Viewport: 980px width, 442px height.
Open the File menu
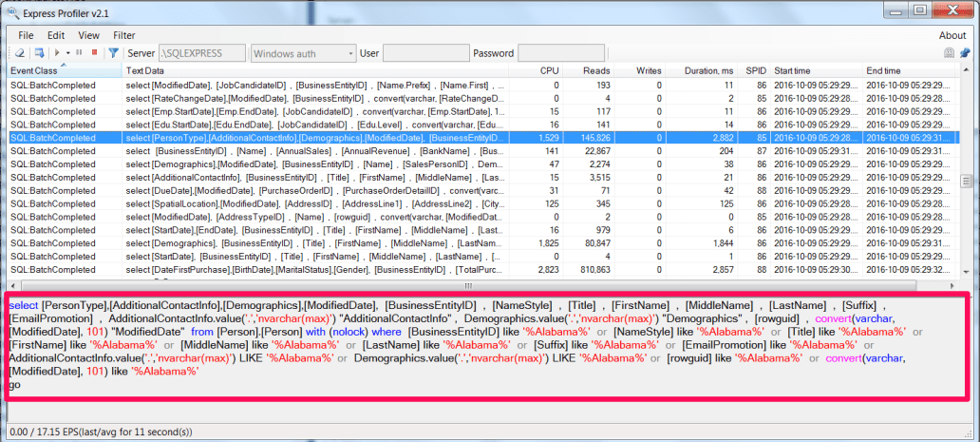[26, 35]
